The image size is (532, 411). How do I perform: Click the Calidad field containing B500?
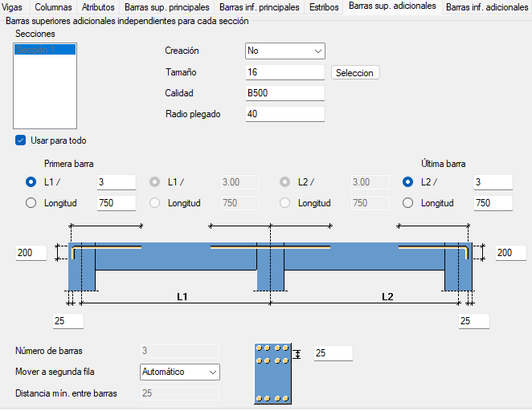(x=284, y=93)
